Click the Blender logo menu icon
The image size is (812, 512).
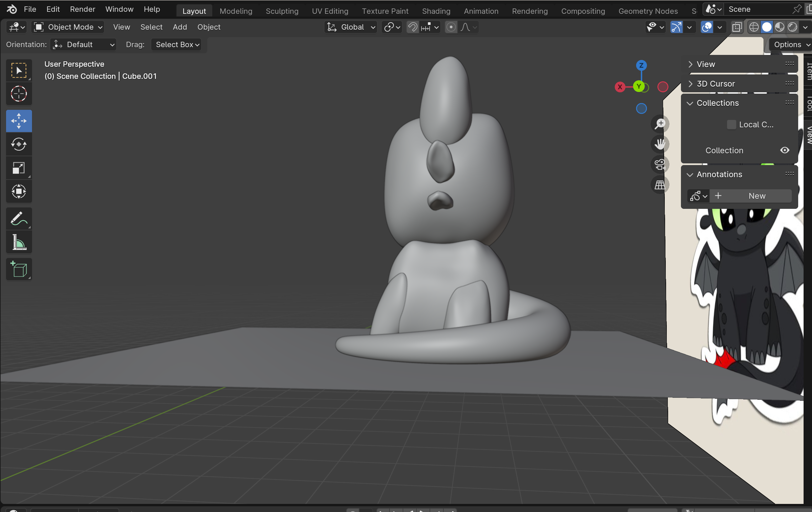pos(11,9)
